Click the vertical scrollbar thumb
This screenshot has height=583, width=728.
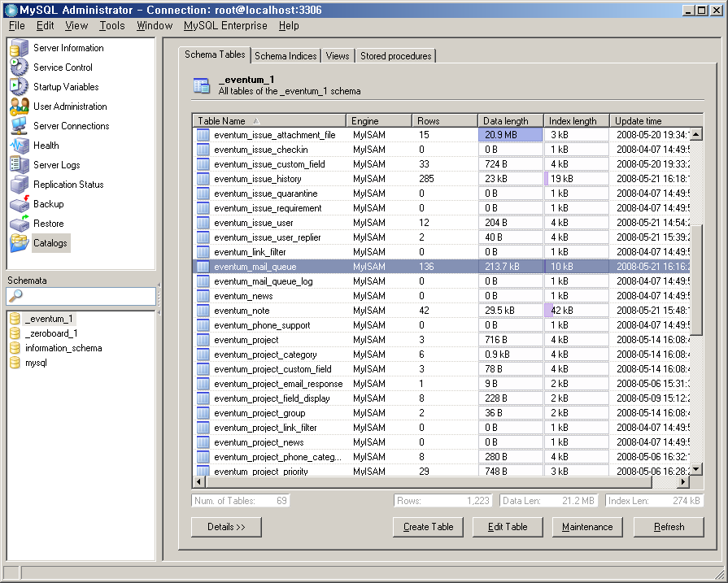click(x=696, y=280)
